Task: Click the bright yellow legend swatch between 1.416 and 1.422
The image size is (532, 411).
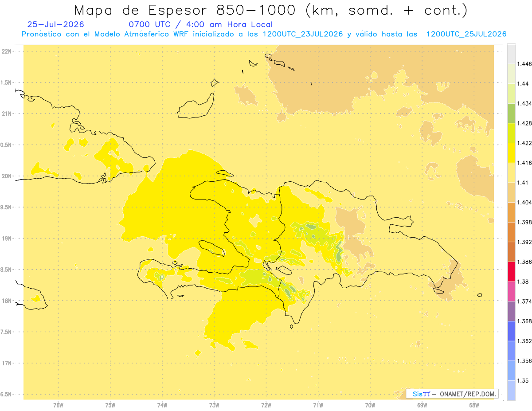Action: [511, 153]
